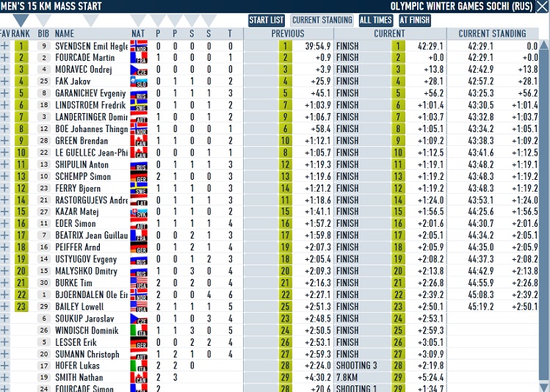Click Slovakia flag beside KAZAR Matej

(x=139, y=211)
